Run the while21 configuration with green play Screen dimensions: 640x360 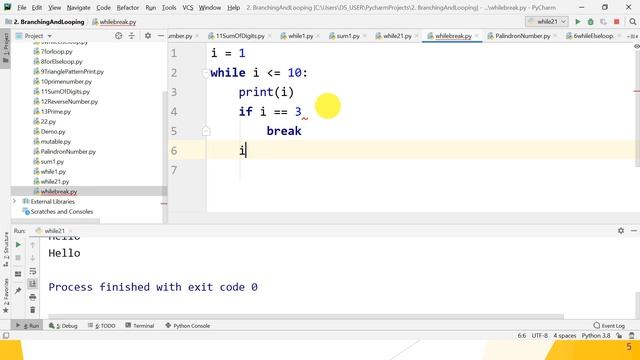578,22
